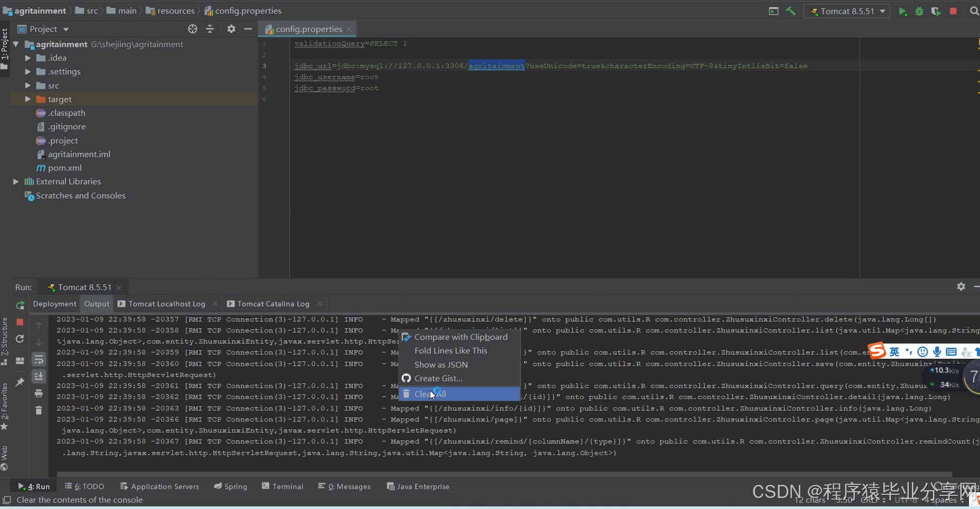Click the Clear All trash icon in console
This screenshot has height=509, width=980.
[39, 410]
